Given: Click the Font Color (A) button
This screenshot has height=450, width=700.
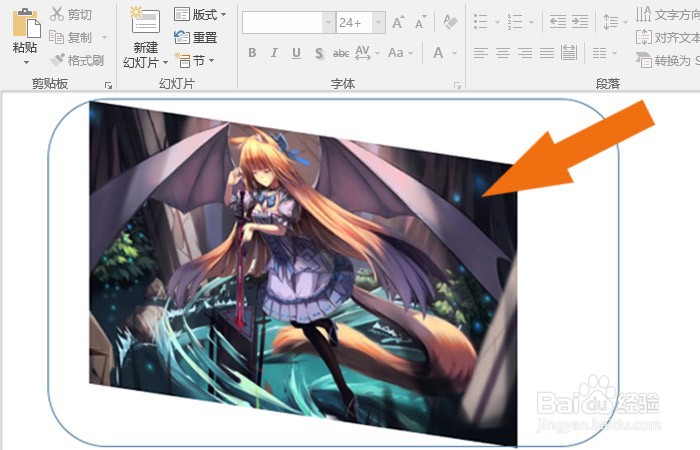Looking at the screenshot, I should pyautogui.click(x=438, y=53).
